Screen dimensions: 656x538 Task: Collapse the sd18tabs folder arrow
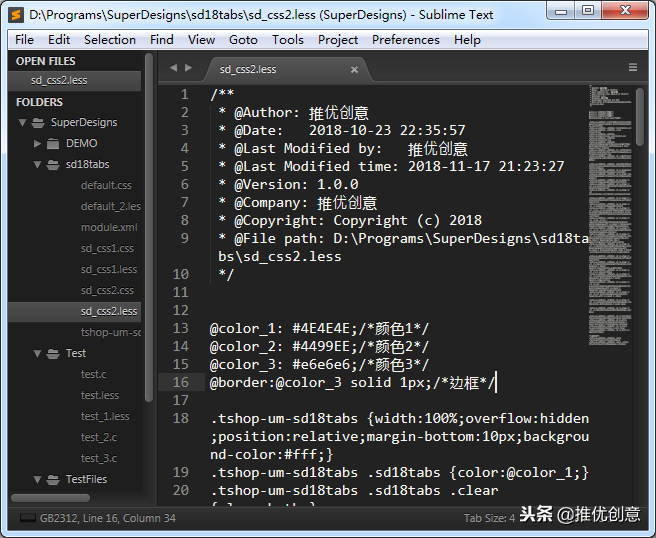click(x=38, y=165)
